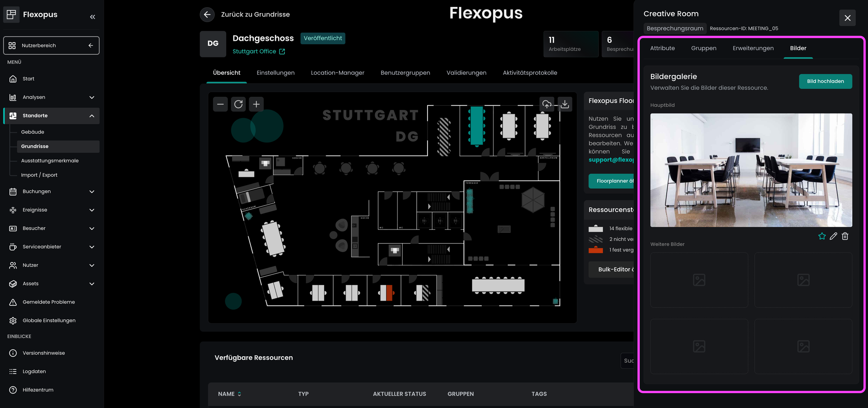Image resolution: width=868 pixels, height=408 pixels.
Task: Collapse the sidebar with double chevron icon
Action: click(x=92, y=17)
